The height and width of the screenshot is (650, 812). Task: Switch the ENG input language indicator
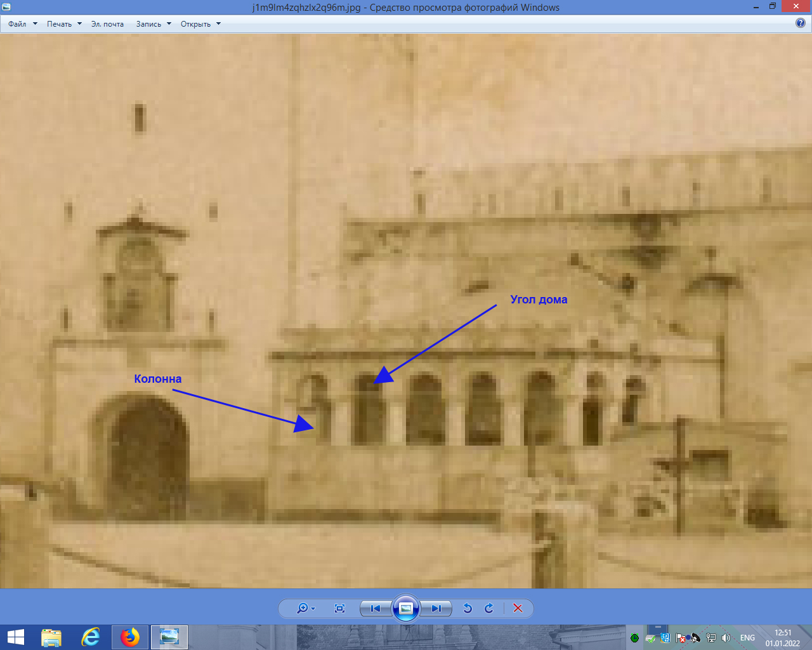[x=747, y=638]
